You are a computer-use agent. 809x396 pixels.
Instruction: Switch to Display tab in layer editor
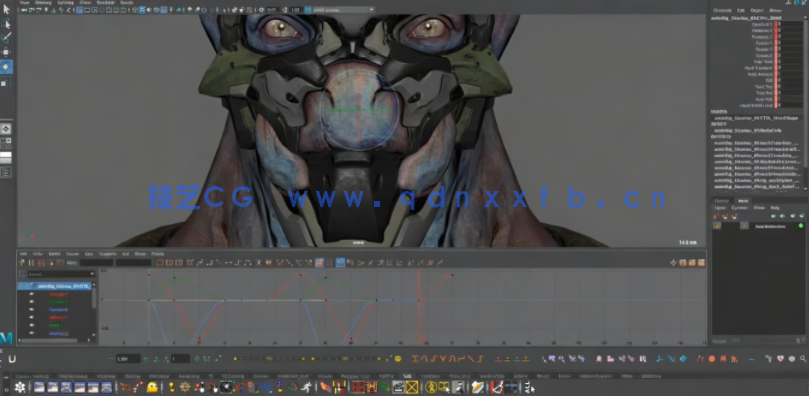[x=721, y=201]
